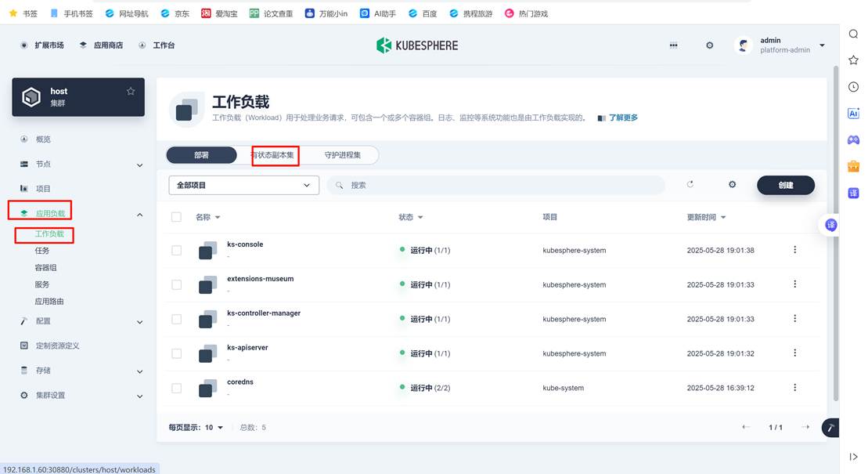Go to 概览 in sidebar
Viewport: 868px width, 474px height.
pyautogui.click(x=42, y=139)
